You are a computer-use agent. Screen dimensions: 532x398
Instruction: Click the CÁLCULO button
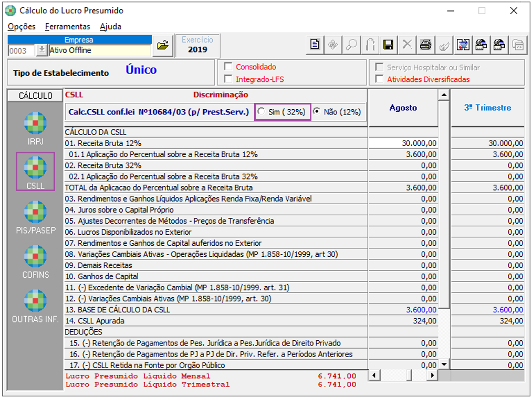point(35,96)
